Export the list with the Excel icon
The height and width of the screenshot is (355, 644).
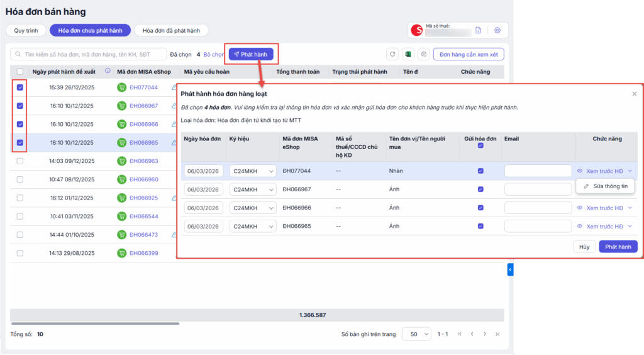408,55
